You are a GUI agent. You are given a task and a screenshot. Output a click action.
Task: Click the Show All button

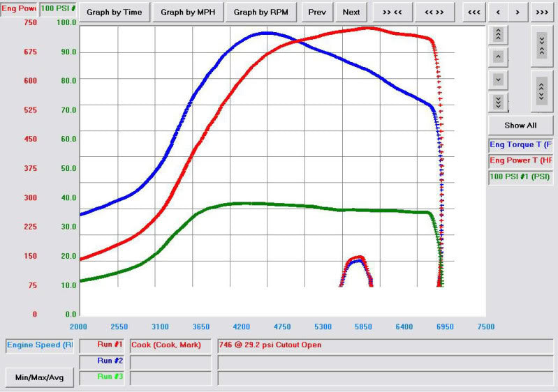tap(520, 126)
